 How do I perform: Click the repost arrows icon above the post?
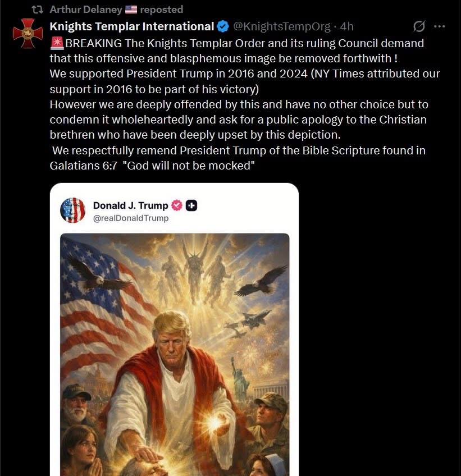click(x=38, y=10)
